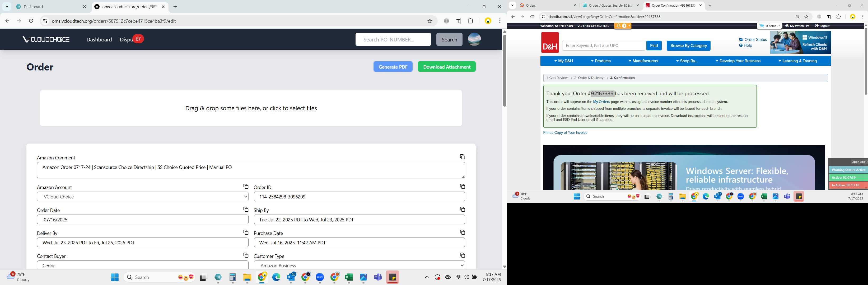The image size is (868, 285).
Task: Open the user avatar menu in CloudChoice
Action: [474, 39]
